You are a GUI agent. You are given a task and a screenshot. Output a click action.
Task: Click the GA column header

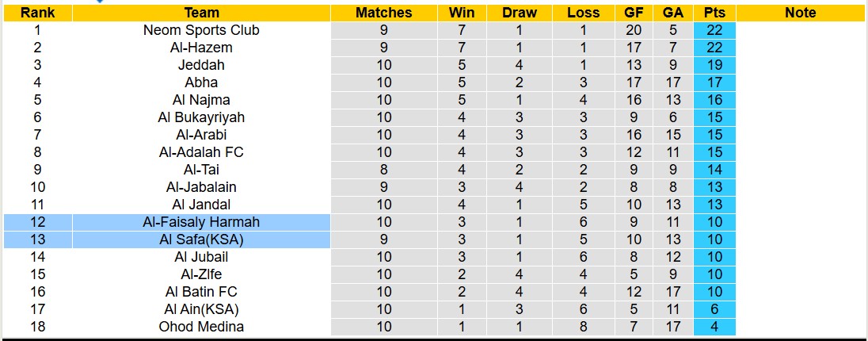point(673,13)
